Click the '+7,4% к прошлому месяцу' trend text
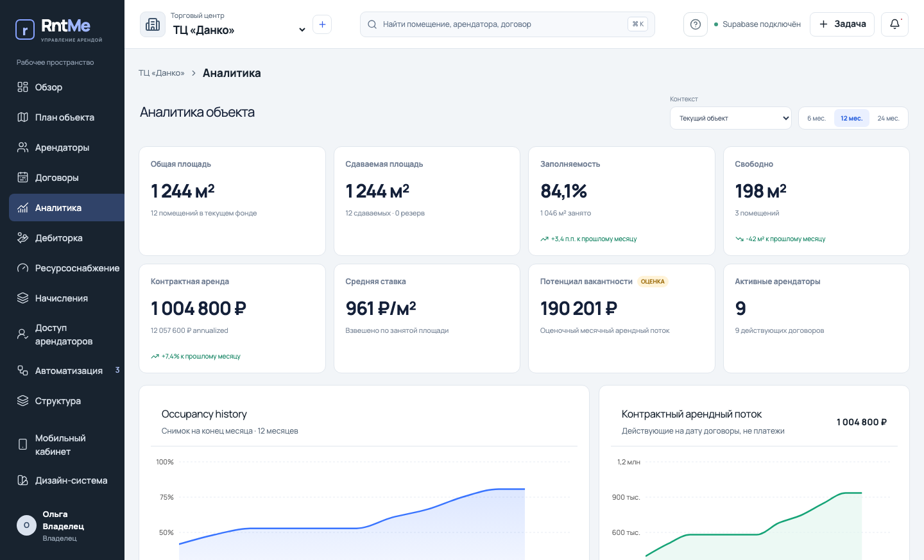Image resolution: width=924 pixels, height=560 pixels. (x=201, y=356)
